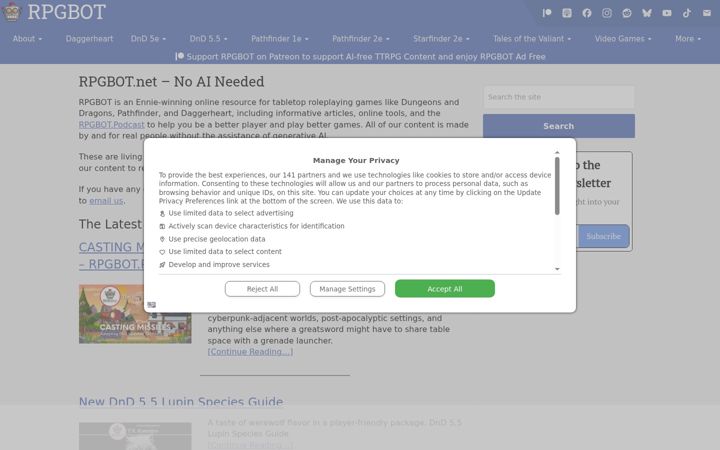The width and height of the screenshot is (720, 450).
Task: Open the RPGBOT.Podcast link
Action: pyautogui.click(x=111, y=125)
